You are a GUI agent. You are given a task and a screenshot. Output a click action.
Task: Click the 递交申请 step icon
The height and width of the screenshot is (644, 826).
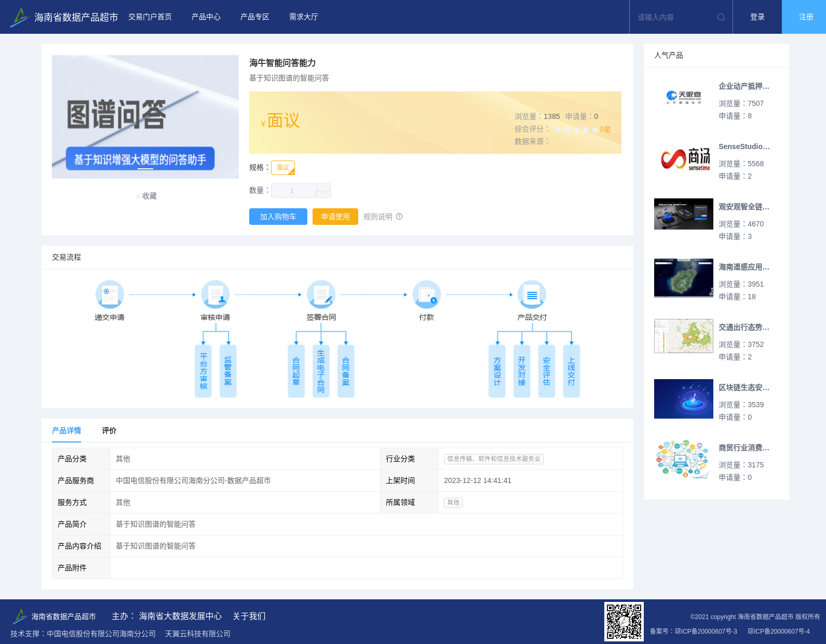point(110,294)
